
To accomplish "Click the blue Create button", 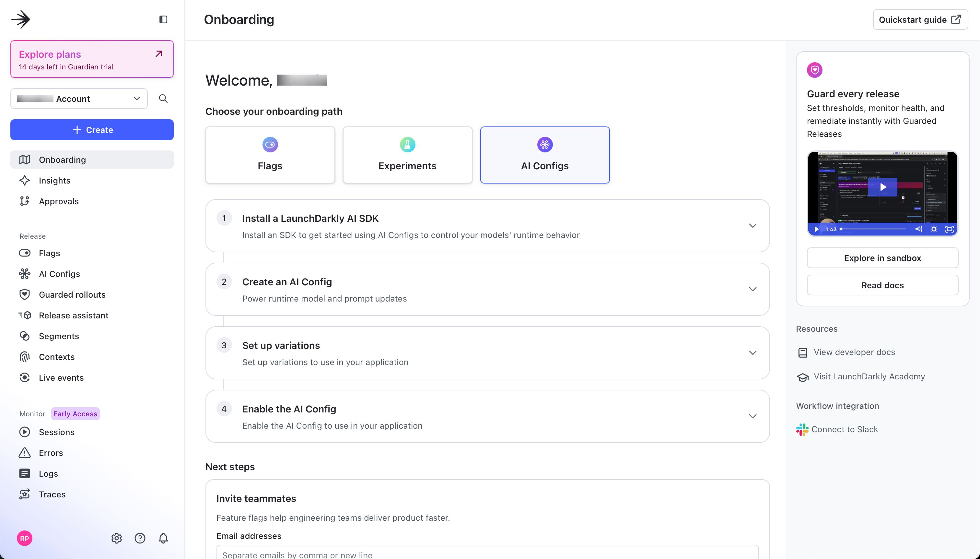I will (92, 130).
